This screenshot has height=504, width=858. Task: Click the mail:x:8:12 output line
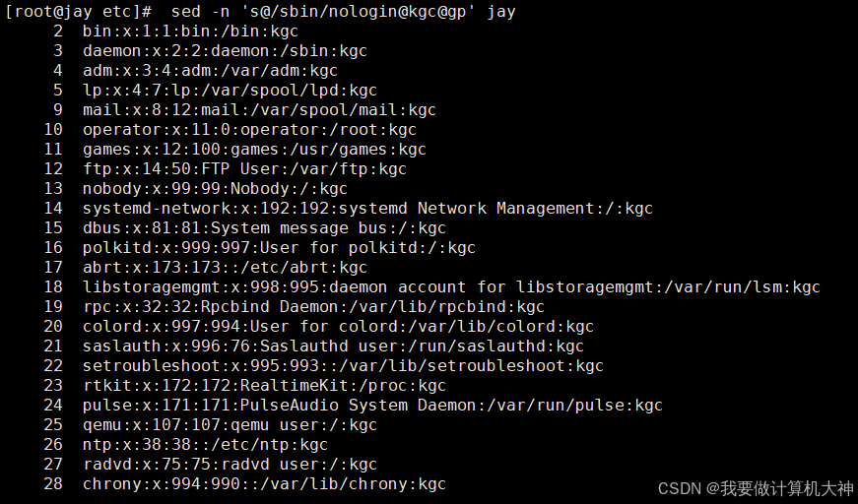(x=259, y=110)
